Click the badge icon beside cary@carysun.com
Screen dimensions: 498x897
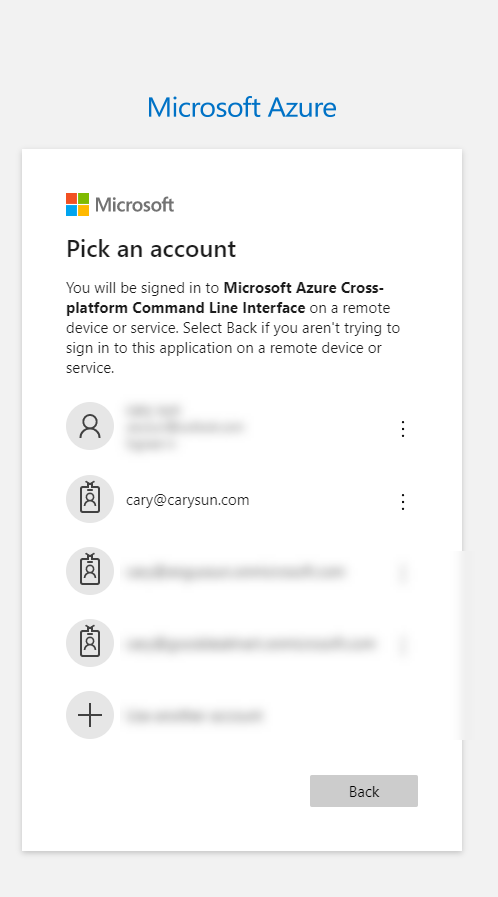90,499
